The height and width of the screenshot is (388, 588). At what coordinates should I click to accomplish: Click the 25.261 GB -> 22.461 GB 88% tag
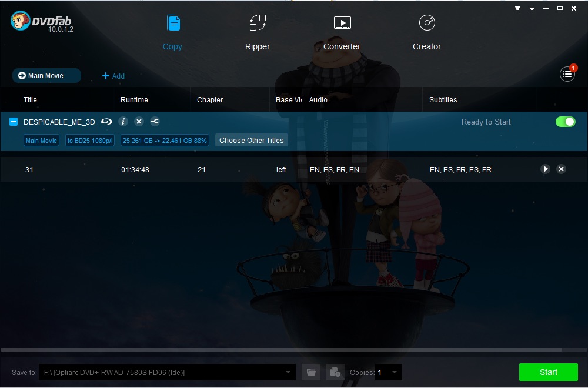165,141
